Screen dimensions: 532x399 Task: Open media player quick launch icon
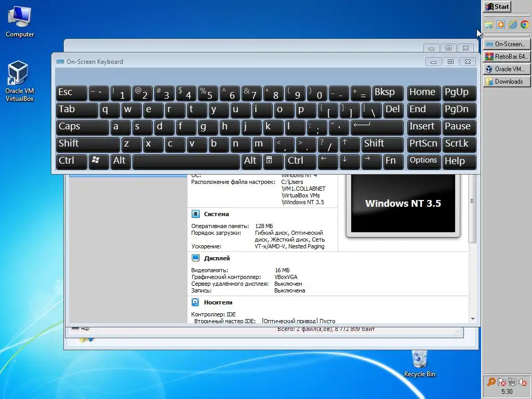coord(500,24)
